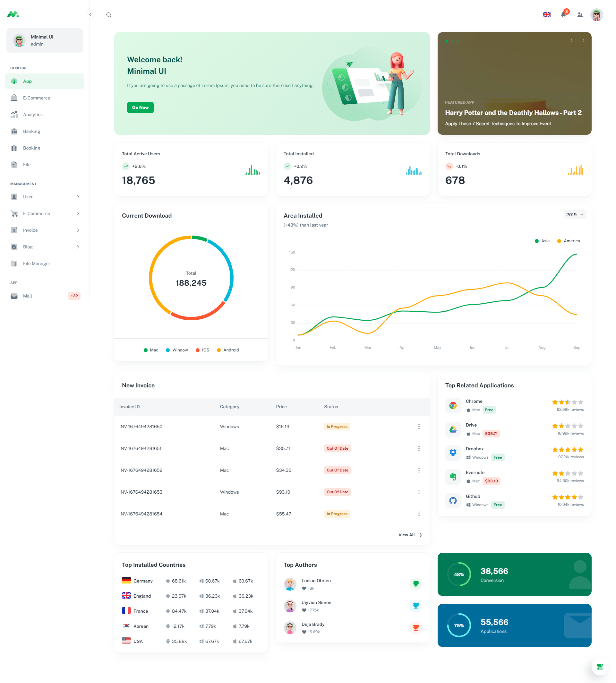Go to next featured app slide

click(x=583, y=40)
